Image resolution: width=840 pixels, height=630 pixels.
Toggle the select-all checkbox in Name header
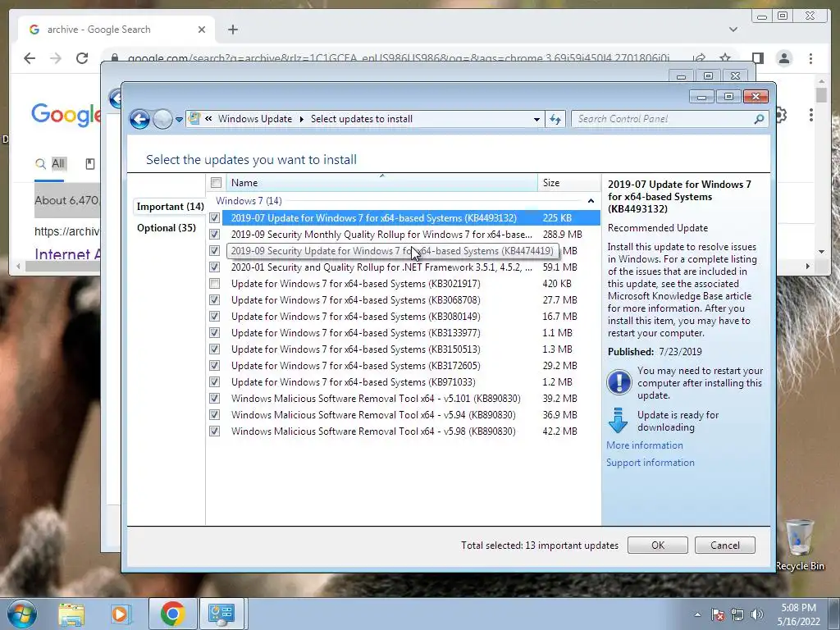pyautogui.click(x=216, y=183)
